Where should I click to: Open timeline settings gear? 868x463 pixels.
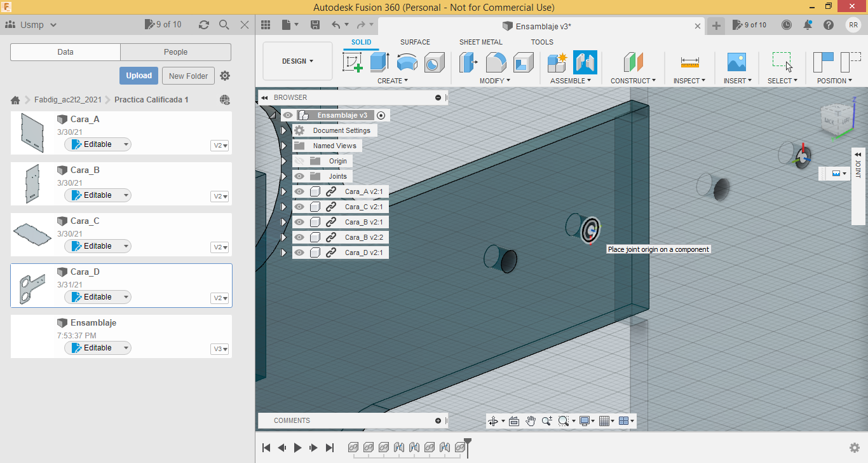(x=855, y=448)
